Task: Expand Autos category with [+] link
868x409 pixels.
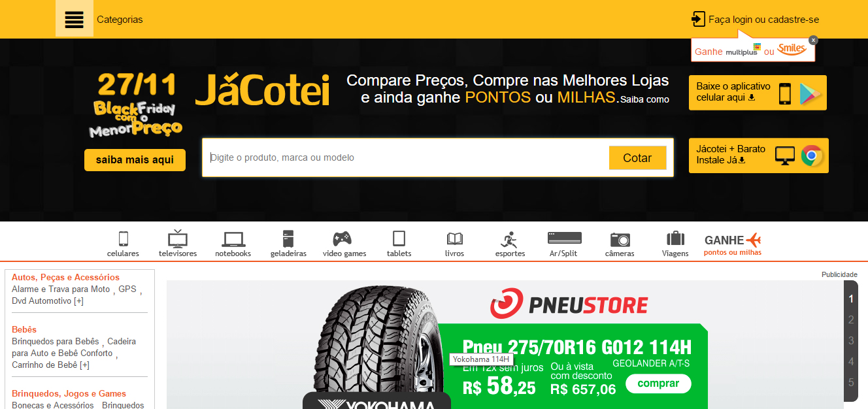Action: [78, 301]
